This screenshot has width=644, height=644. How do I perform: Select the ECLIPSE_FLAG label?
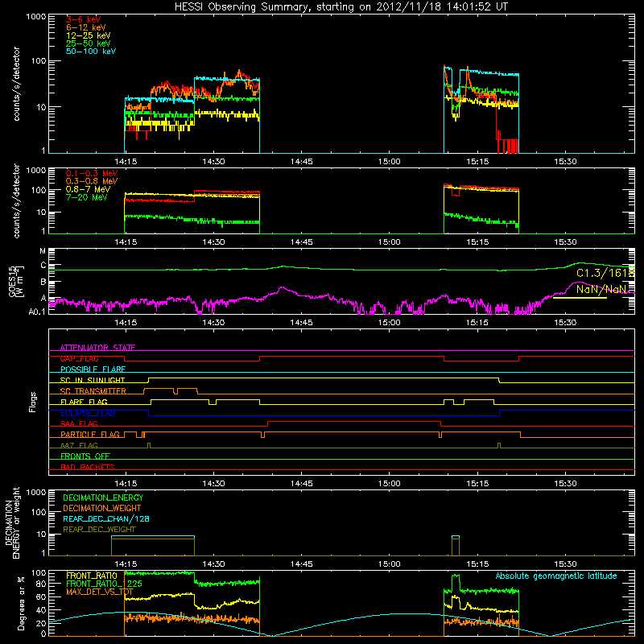88,413
